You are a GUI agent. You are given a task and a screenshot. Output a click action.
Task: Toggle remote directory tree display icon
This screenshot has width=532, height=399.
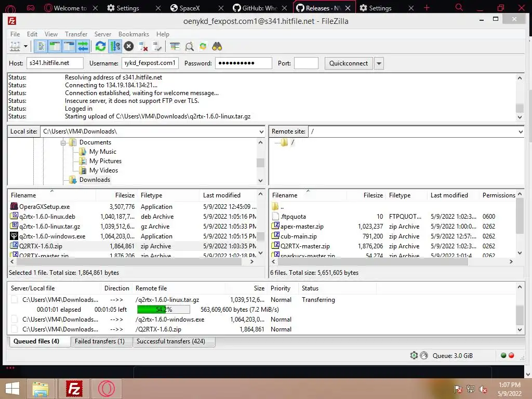point(69,46)
